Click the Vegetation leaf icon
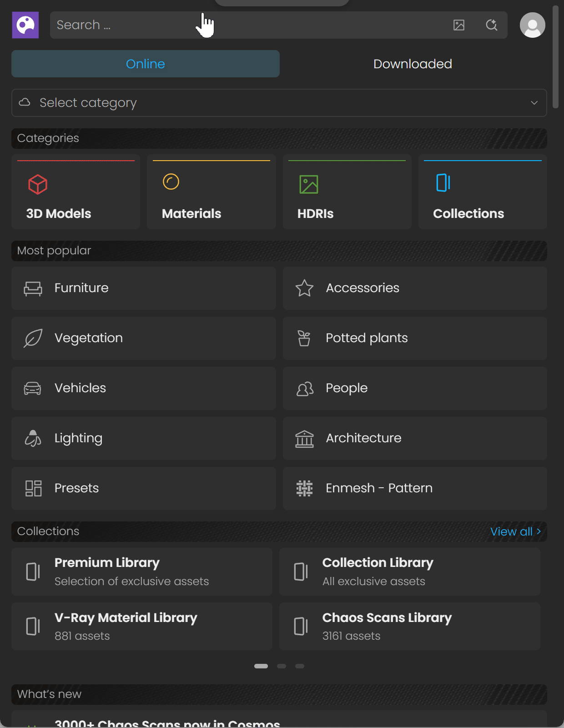564x728 pixels. pos(33,338)
